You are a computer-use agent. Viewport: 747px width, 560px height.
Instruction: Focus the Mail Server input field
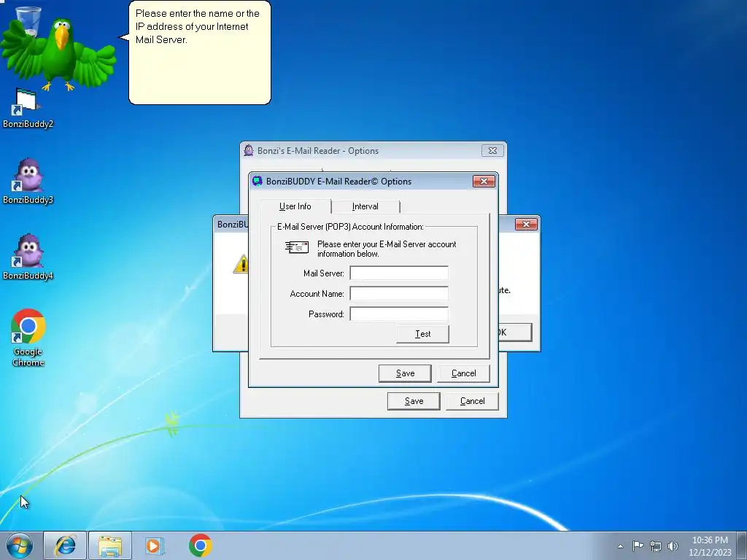pyautogui.click(x=399, y=273)
